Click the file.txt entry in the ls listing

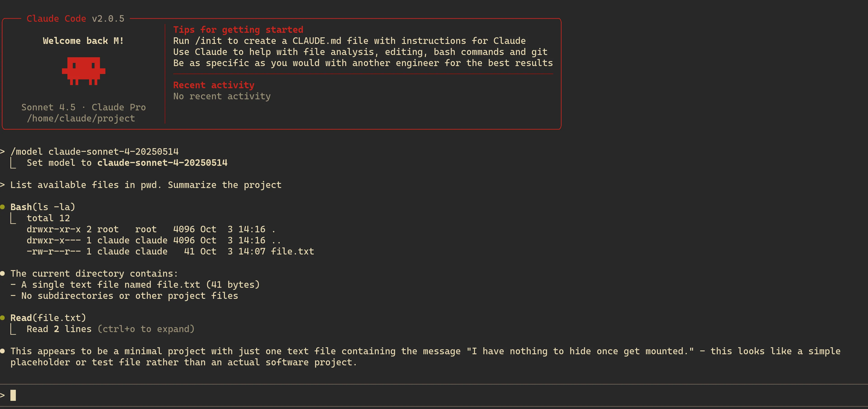[292, 251]
